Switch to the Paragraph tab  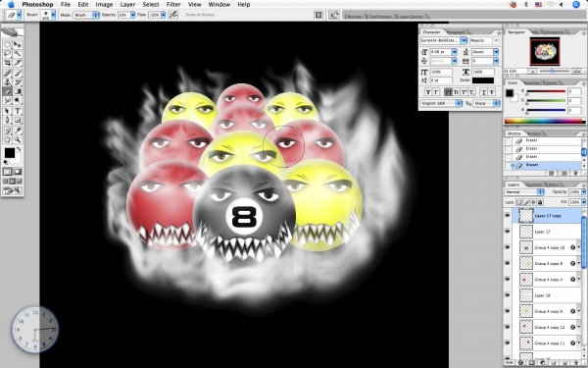(x=456, y=32)
